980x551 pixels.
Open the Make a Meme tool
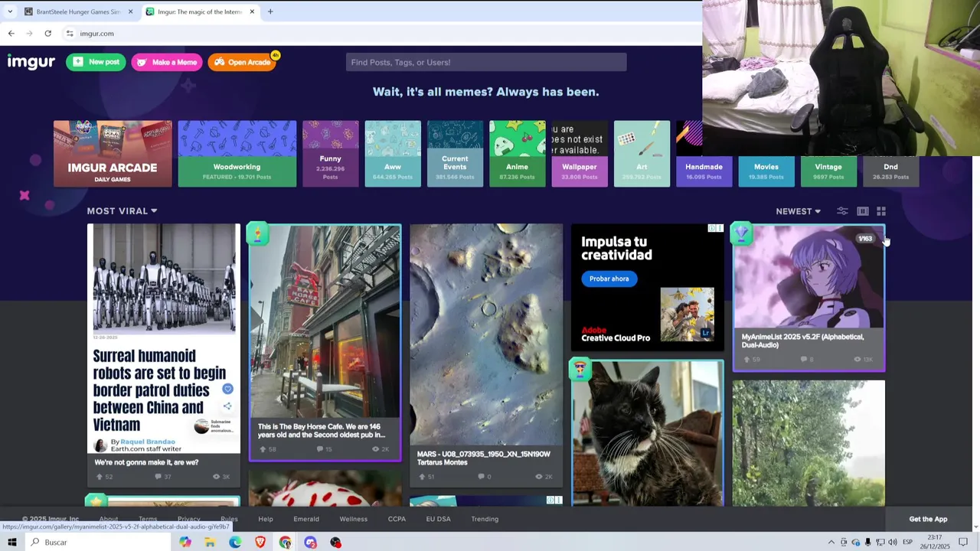pos(166,62)
